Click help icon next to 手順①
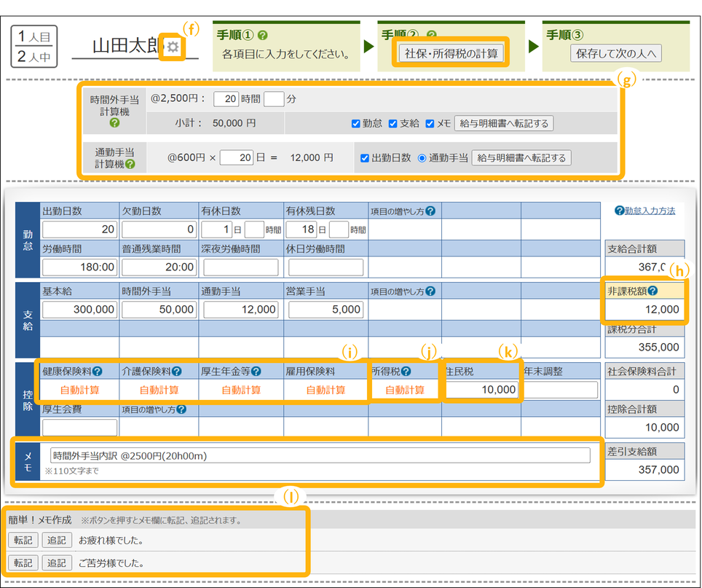This screenshot has width=702, height=588. coord(262,35)
